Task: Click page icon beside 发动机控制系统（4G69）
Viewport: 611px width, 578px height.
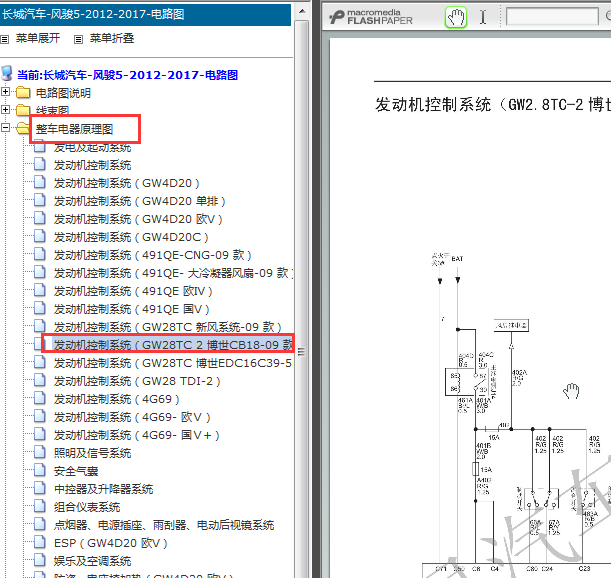Action: tap(39, 398)
